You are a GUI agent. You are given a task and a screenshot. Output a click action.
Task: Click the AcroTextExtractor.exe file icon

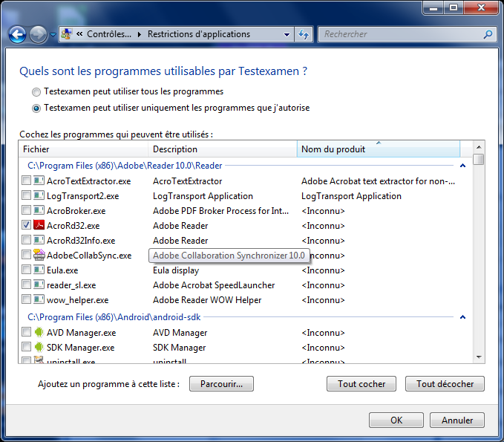pyautogui.click(x=39, y=181)
